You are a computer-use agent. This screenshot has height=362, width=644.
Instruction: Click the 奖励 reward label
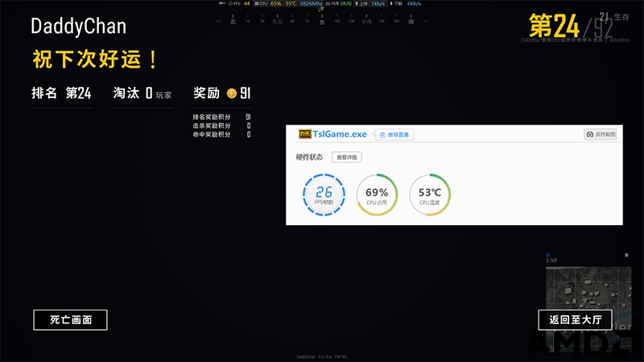207,93
